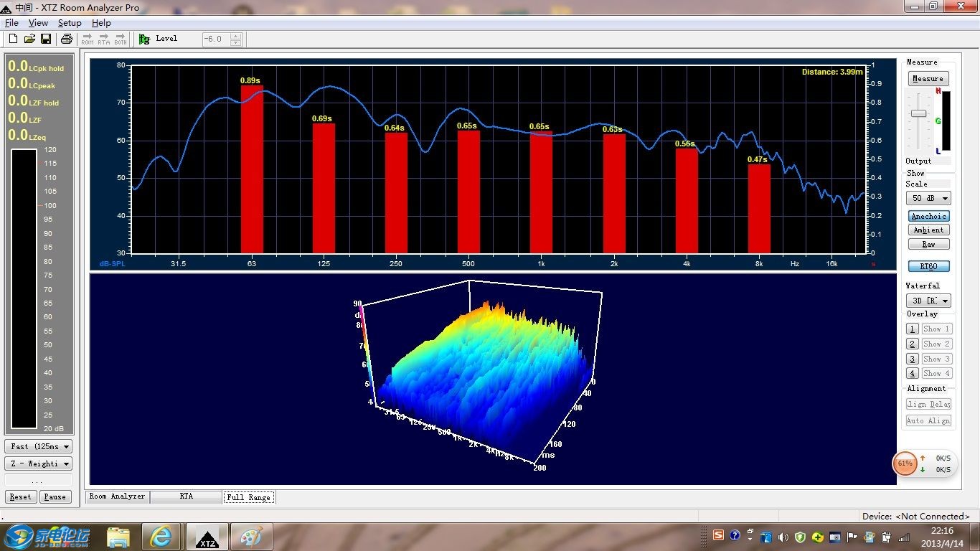The height and width of the screenshot is (551, 980).
Task: Click the Output level slider handle
Action: [918, 113]
